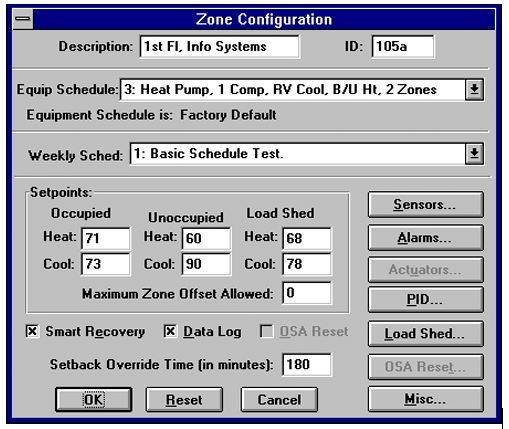Click the Unoccupied Heat setpoint field
The width and height of the screenshot is (509, 429).
pyautogui.click(x=206, y=238)
